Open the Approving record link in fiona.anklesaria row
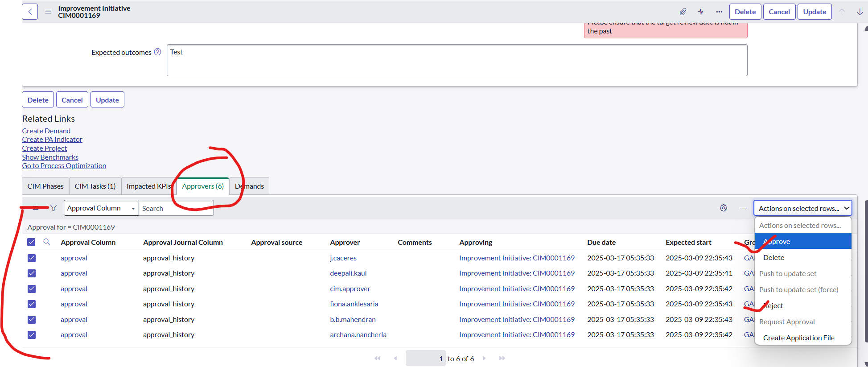The height and width of the screenshot is (367, 868). click(x=517, y=304)
